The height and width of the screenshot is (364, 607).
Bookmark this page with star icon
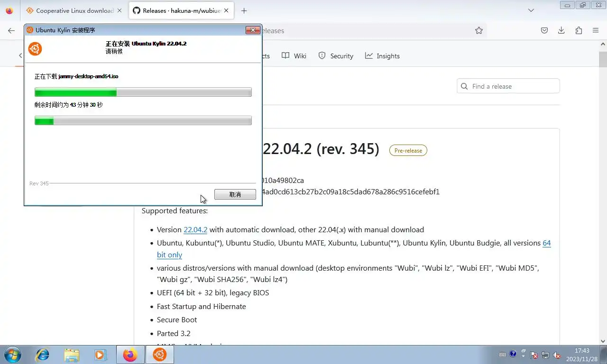point(479,30)
